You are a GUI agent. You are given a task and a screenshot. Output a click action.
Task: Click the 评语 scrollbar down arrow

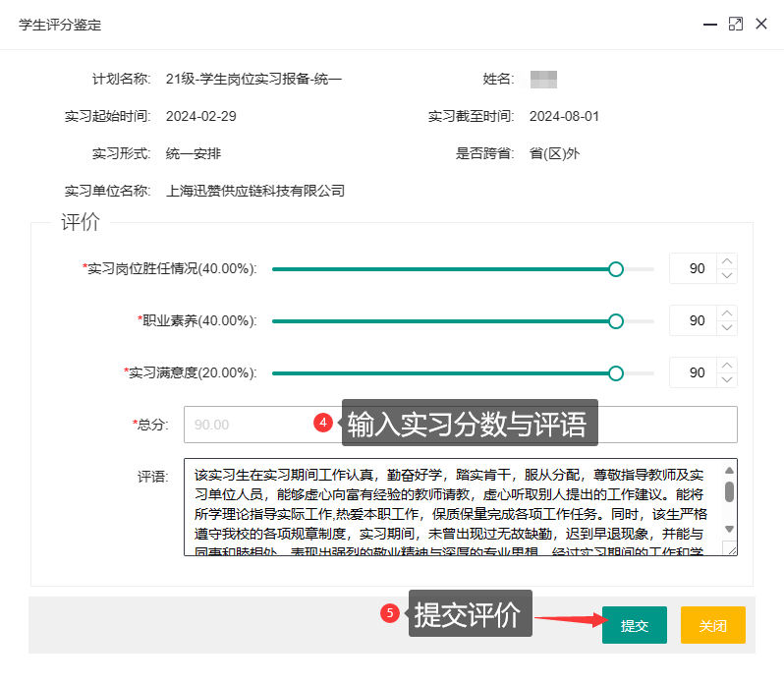(x=729, y=546)
